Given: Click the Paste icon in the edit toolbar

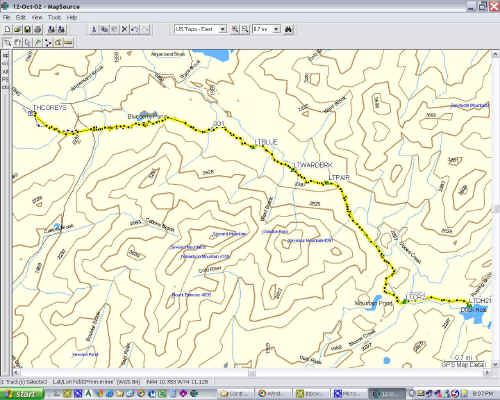Looking at the screenshot, I should point(114,29).
